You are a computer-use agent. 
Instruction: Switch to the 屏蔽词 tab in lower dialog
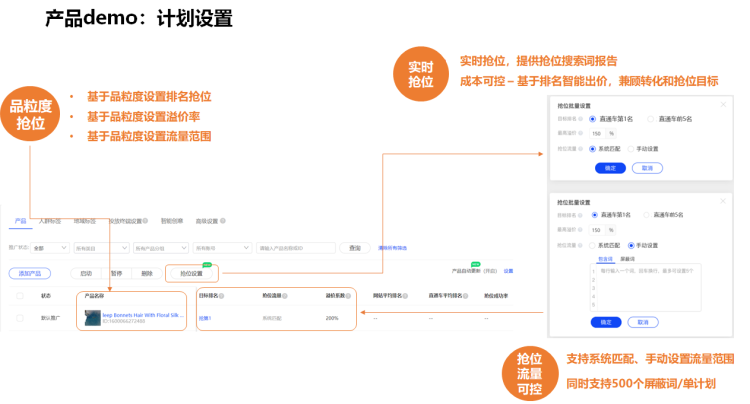pyautogui.click(x=629, y=258)
